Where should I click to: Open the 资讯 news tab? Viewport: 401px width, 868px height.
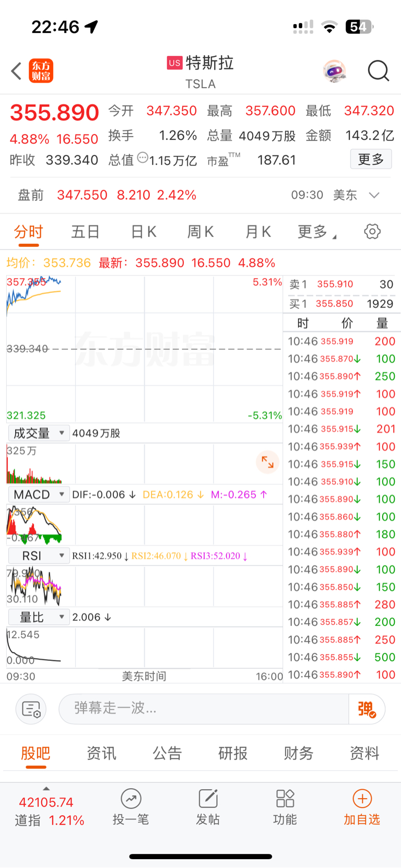click(x=101, y=753)
